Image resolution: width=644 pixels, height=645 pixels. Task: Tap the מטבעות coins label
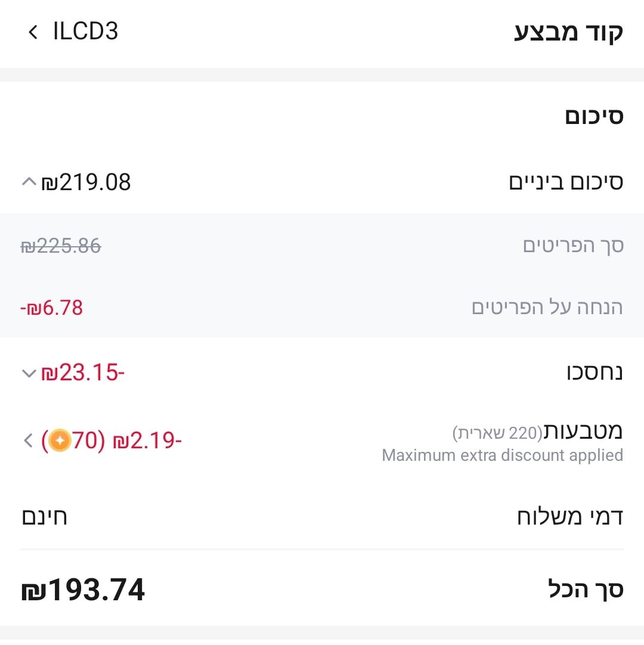click(x=583, y=431)
